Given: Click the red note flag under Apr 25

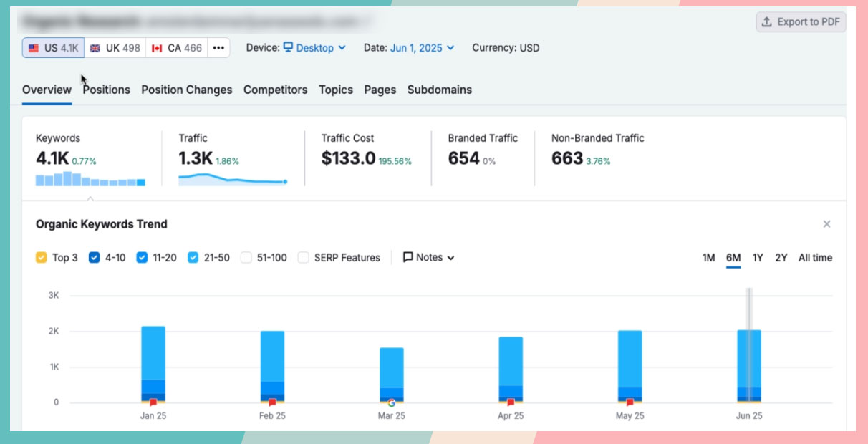Looking at the screenshot, I should point(511,402).
